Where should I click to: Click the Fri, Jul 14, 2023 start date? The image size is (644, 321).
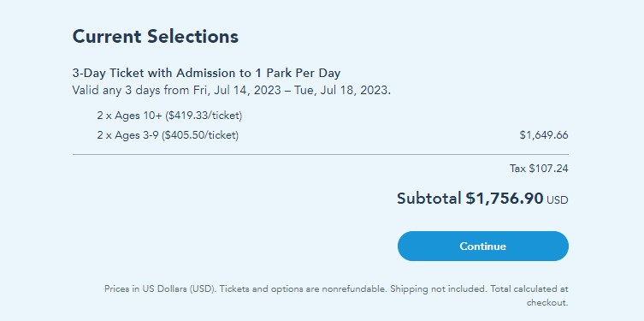(x=236, y=90)
